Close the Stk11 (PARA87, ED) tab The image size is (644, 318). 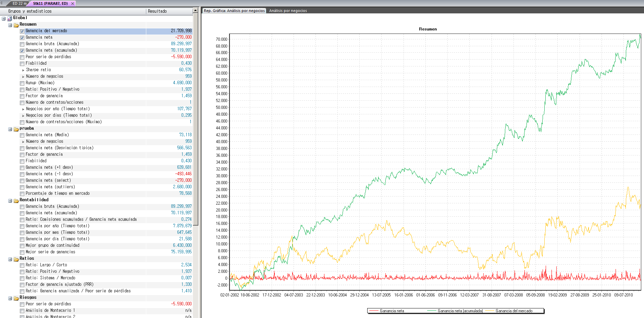(73, 3)
